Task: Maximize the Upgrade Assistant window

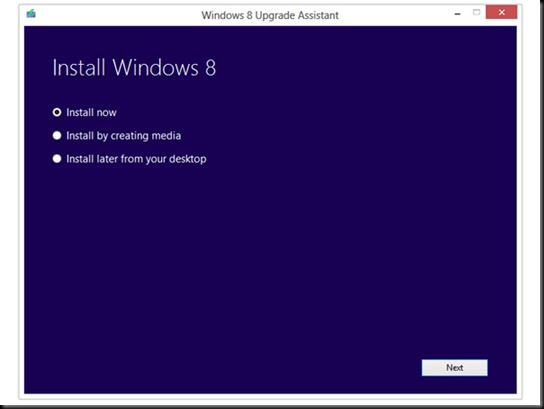Action: coord(476,12)
